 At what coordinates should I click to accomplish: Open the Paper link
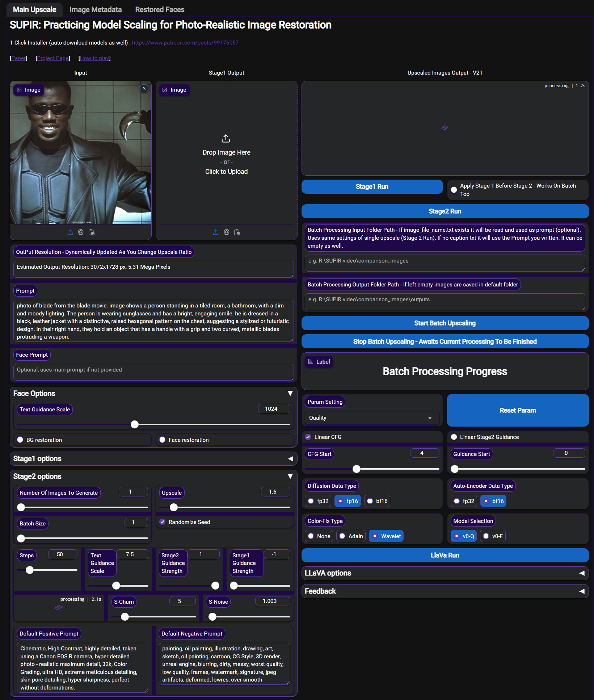click(18, 58)
